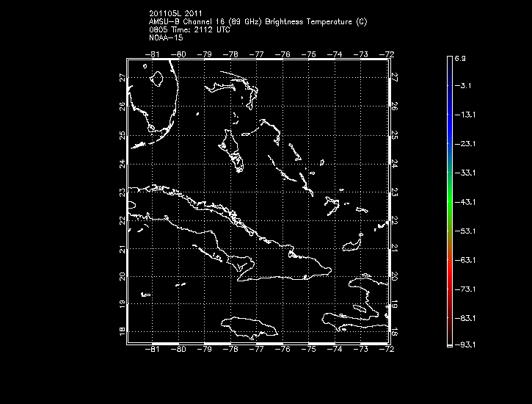Click the "-77" longitude label above the map
This screenshot has width=532, height=404.
257,54
